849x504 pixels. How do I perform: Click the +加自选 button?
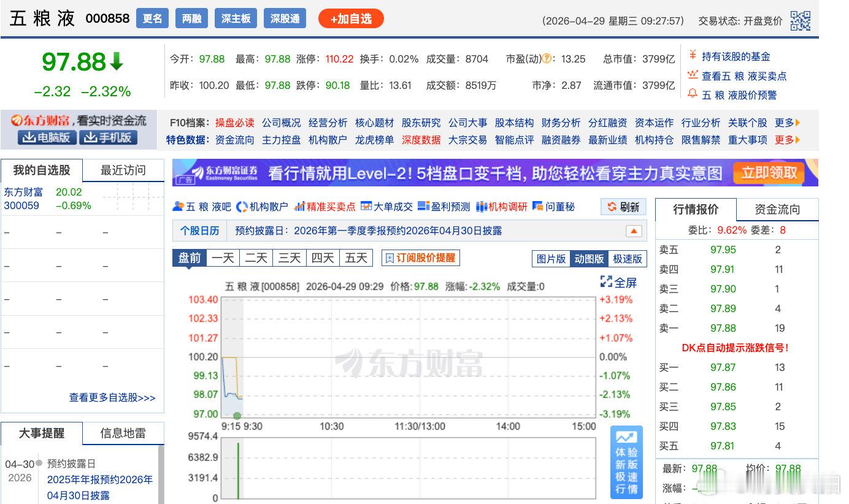tap(351, 18)
